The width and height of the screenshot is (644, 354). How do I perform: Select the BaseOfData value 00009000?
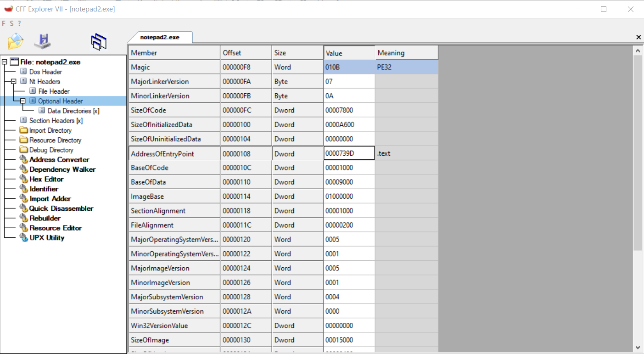(x=349, y=182)
